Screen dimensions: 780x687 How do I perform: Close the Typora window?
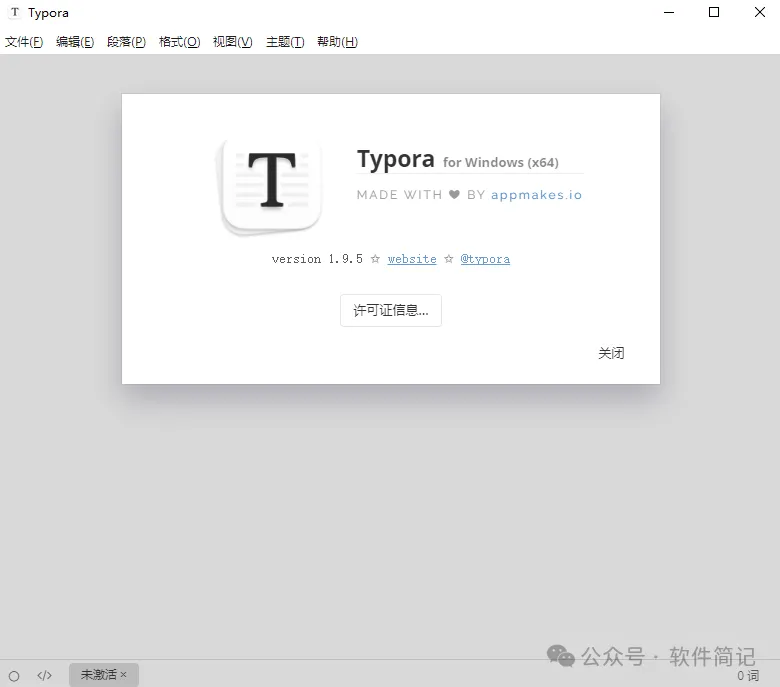760,12
